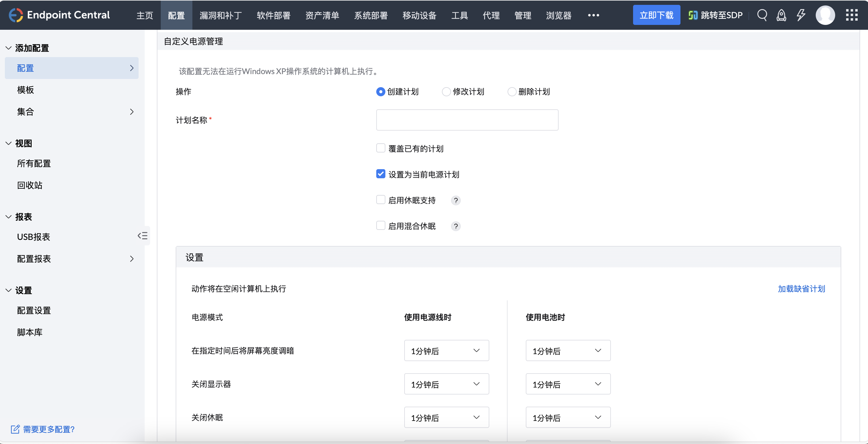Click inside the 计划名称 input field
Image resolution: width=868 pixels, height=444 pixels.
pyautogui.click(x=467, y=120)
